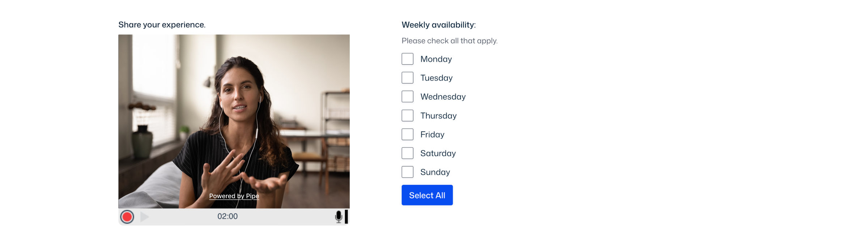Click the black audio level bar
868x243 pixels.
(x=346, y=217)
